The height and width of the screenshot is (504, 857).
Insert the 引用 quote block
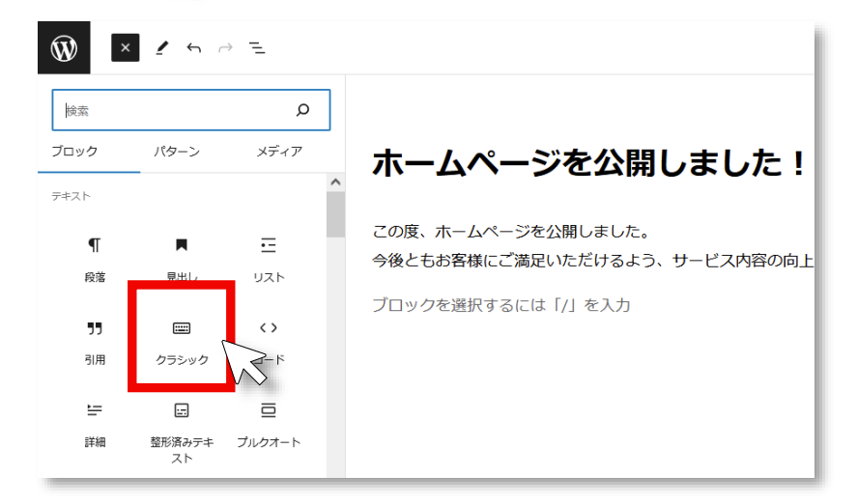click(95, 341)
